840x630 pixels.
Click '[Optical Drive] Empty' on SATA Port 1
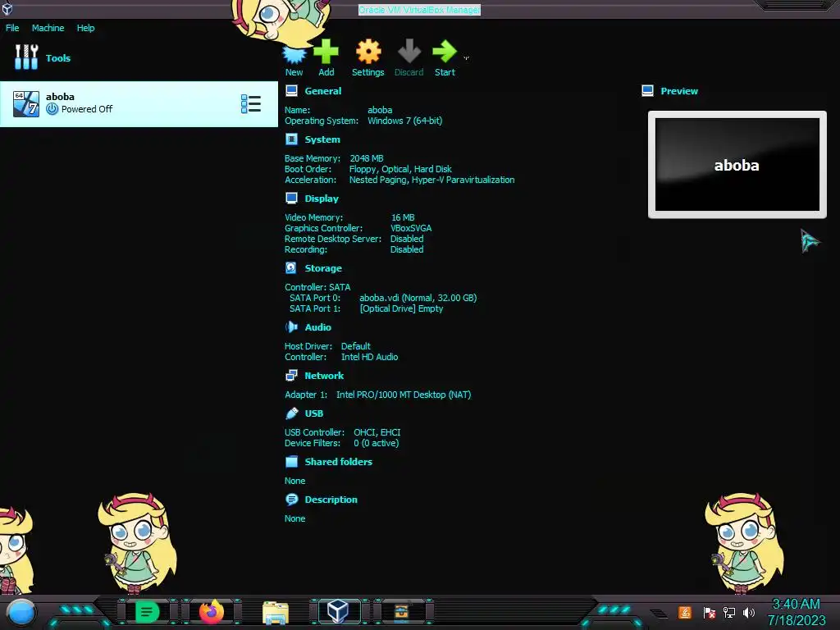coord(401,308)
